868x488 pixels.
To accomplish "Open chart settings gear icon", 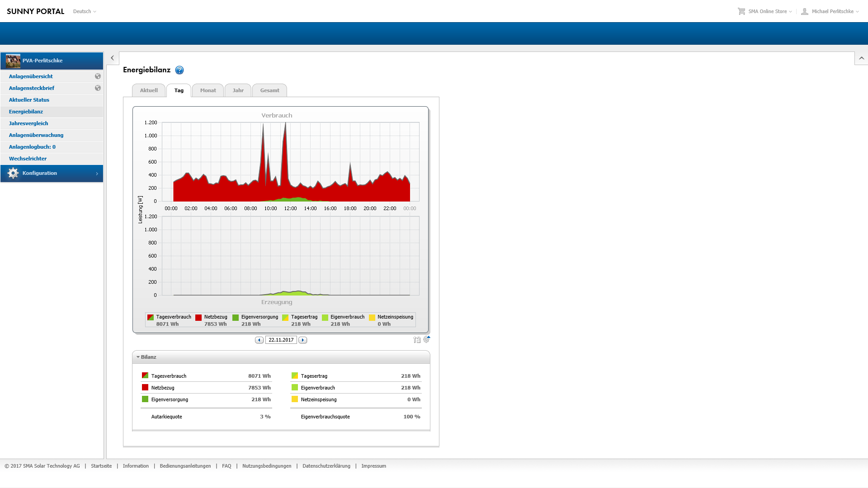I will (x=426, y=339).
